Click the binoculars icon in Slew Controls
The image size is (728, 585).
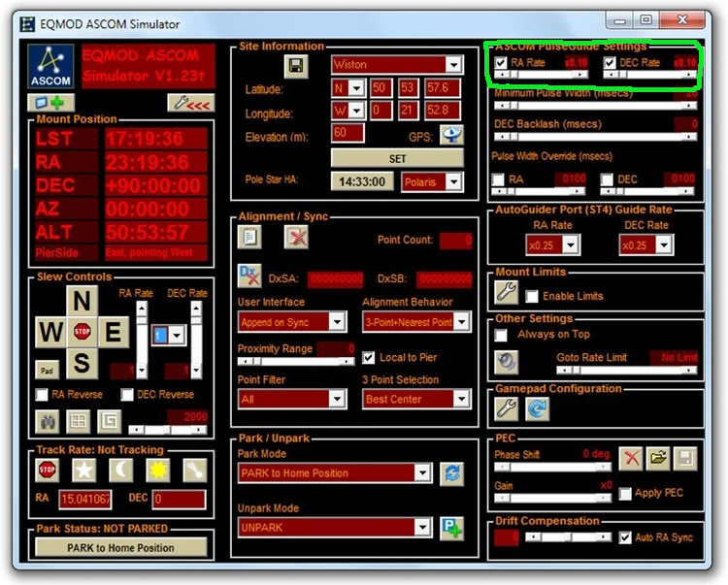coord(48,421)
